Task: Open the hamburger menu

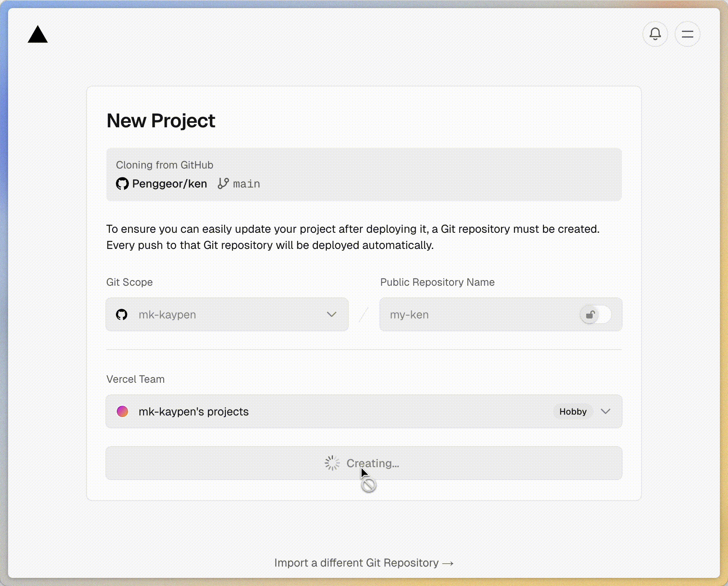Action: coord(687,34)
